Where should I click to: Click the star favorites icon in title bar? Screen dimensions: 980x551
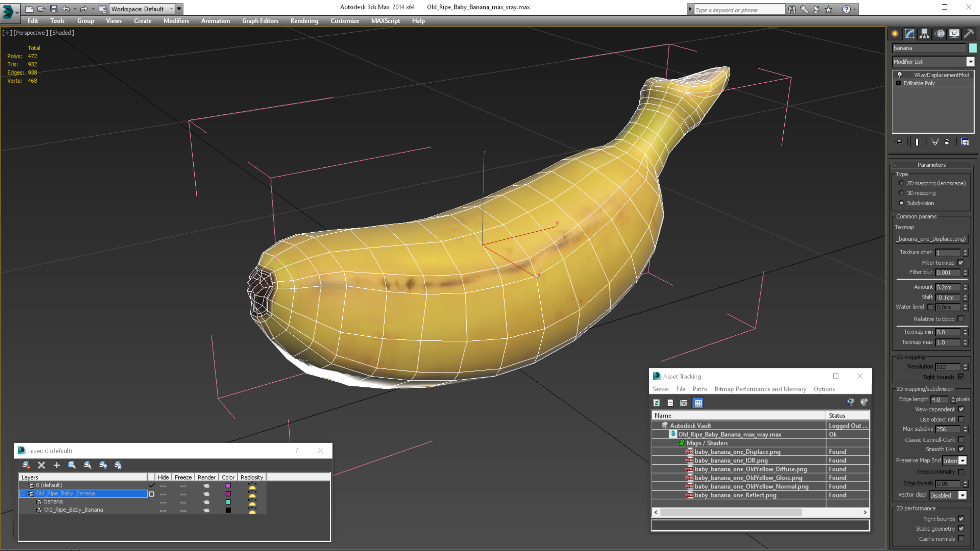point(829,10)
